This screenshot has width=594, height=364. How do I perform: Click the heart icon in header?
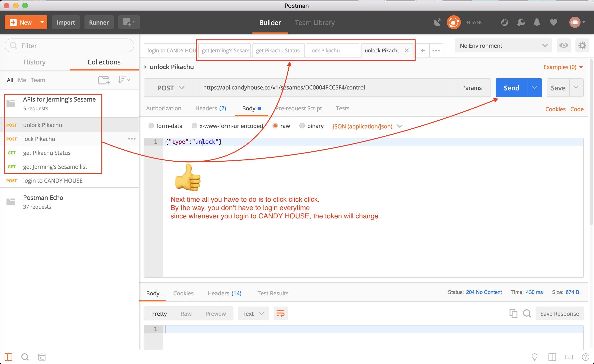click(x=553, y=22)
